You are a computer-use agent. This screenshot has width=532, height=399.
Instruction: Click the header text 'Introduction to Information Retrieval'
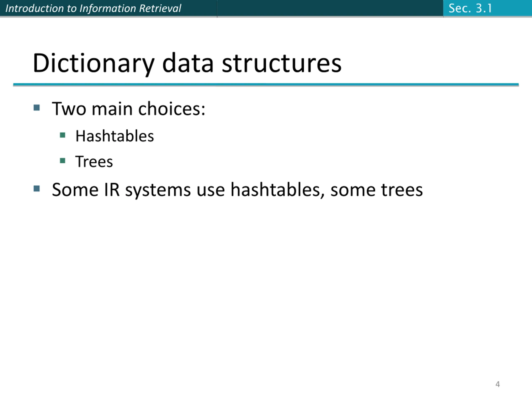coord(93,9)
